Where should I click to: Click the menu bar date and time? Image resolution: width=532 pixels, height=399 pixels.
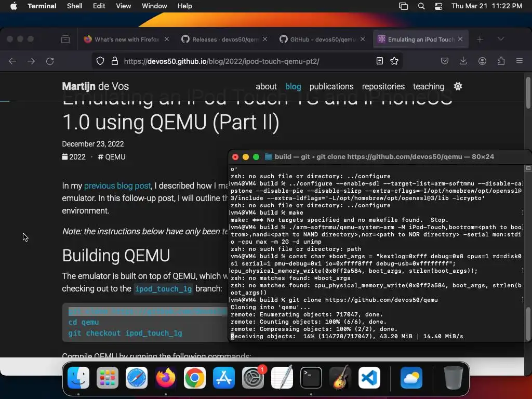[486, 6]
